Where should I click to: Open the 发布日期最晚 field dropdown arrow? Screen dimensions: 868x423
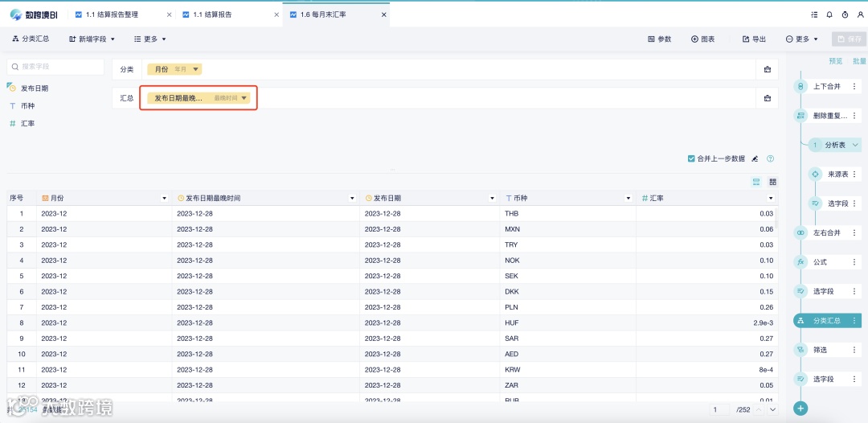(x=244, y=98)
